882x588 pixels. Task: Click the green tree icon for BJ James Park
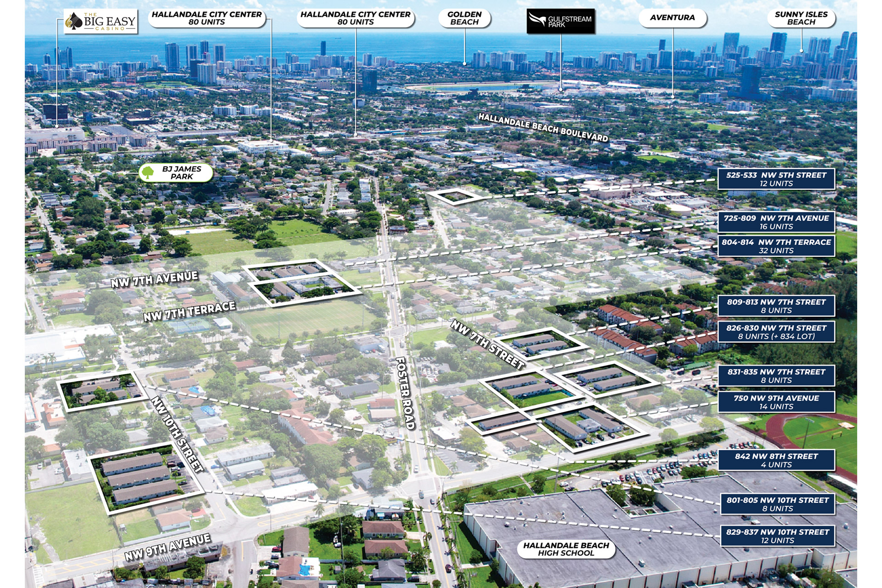pyautogui.click(x=147, y=173)
